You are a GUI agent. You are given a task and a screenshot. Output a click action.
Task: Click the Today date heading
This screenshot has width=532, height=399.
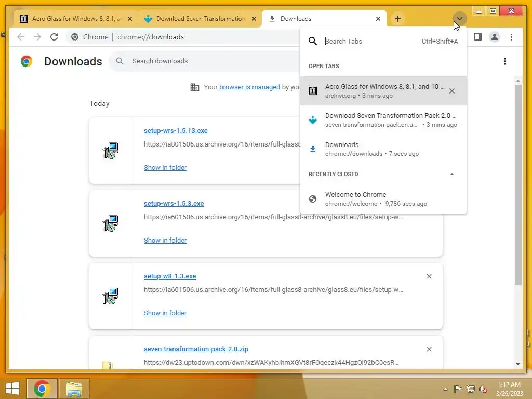tap(99, 103)
